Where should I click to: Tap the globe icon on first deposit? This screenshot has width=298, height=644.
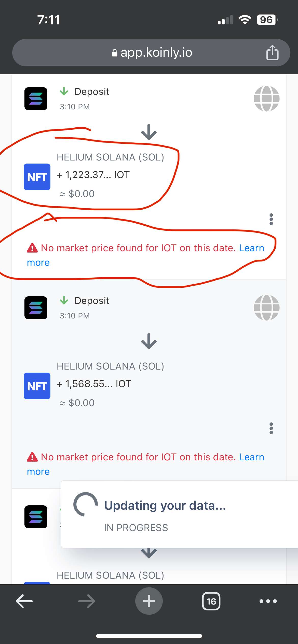(x=266, y=99)
